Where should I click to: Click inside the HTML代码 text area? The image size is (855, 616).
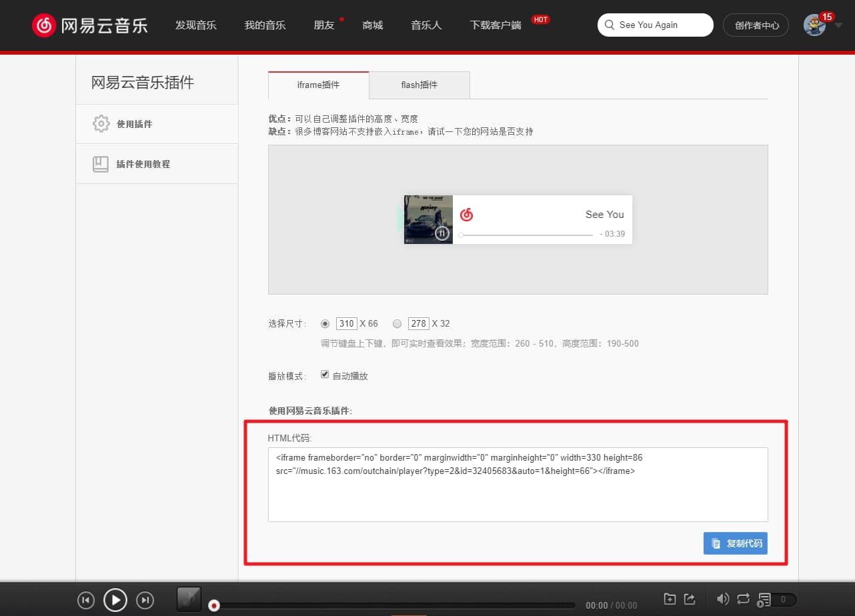click(518, 485)
